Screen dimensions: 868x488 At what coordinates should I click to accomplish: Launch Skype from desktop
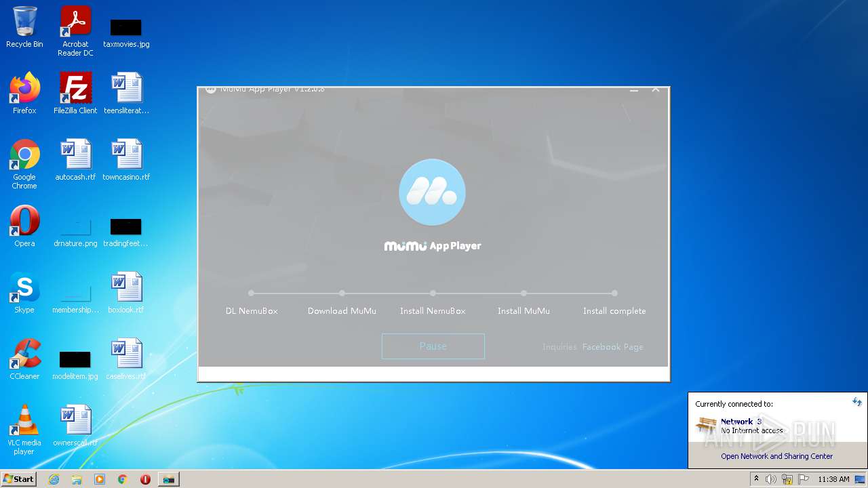tap(24, 293)
